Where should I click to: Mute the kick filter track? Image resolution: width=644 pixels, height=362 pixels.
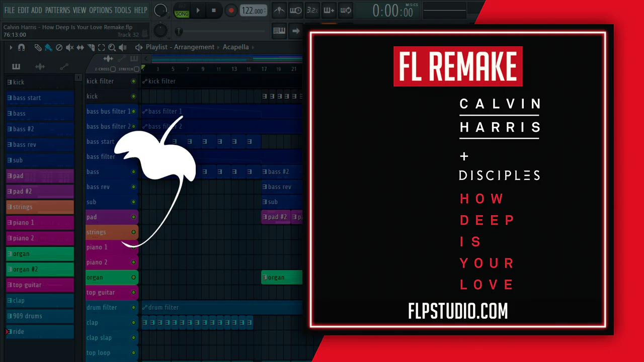click(x=133, y=81)
